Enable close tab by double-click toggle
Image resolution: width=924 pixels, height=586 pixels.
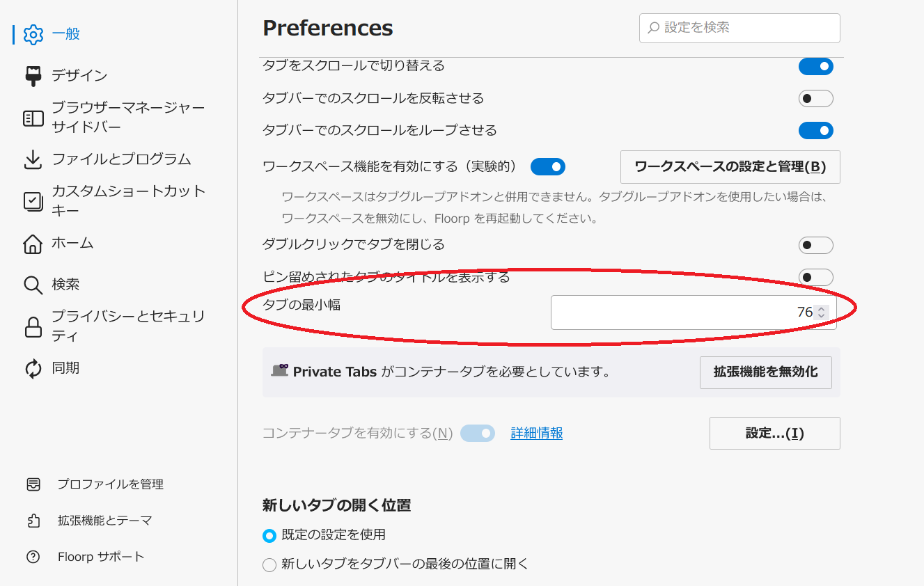pyautogui.click(x=815, y=245)
